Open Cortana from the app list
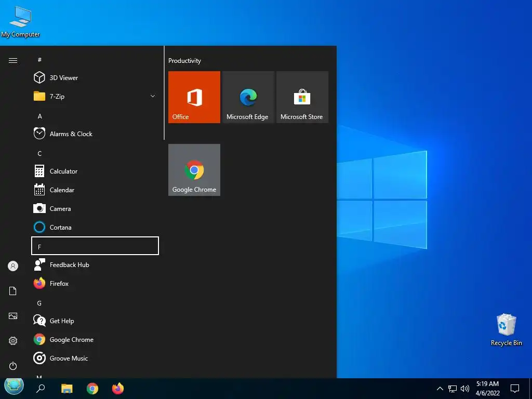532x399 pixels. coord(95,228)
